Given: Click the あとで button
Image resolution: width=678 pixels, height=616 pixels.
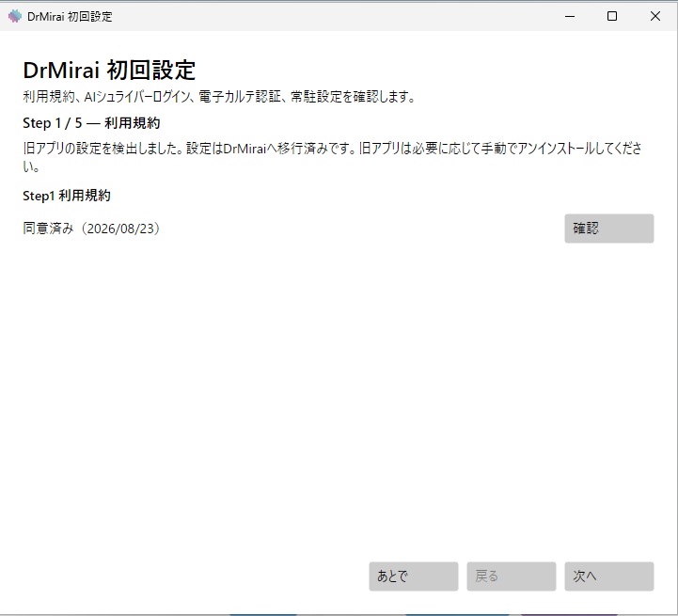Looking at the screenshot, I should click(x=414, y=577).
